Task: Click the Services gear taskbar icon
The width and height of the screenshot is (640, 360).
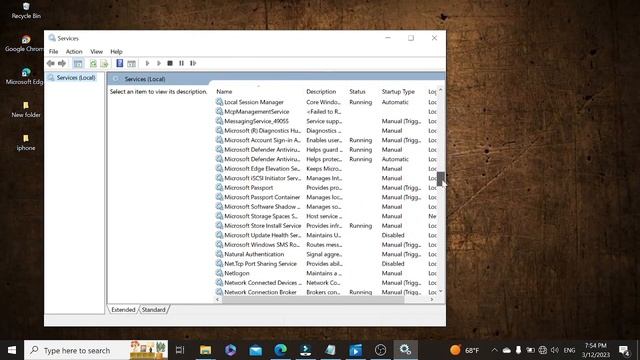Action: click(x=405, y=350)
